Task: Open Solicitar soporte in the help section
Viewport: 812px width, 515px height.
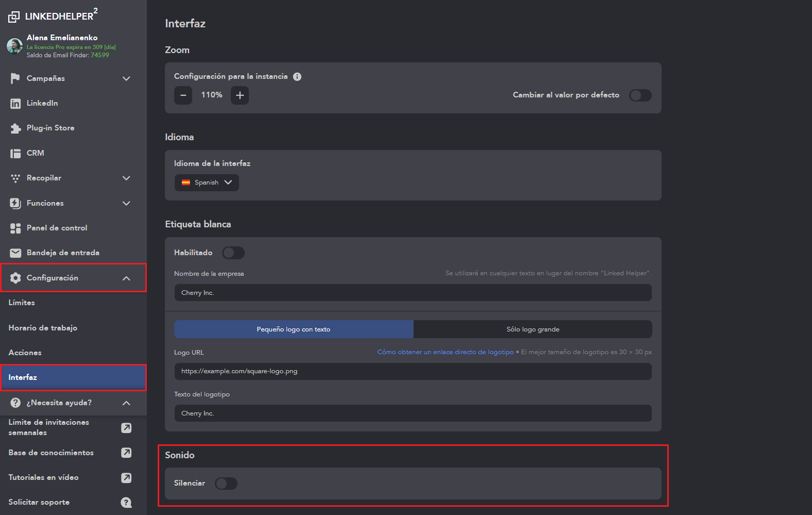Action: (x=39, y=502)
